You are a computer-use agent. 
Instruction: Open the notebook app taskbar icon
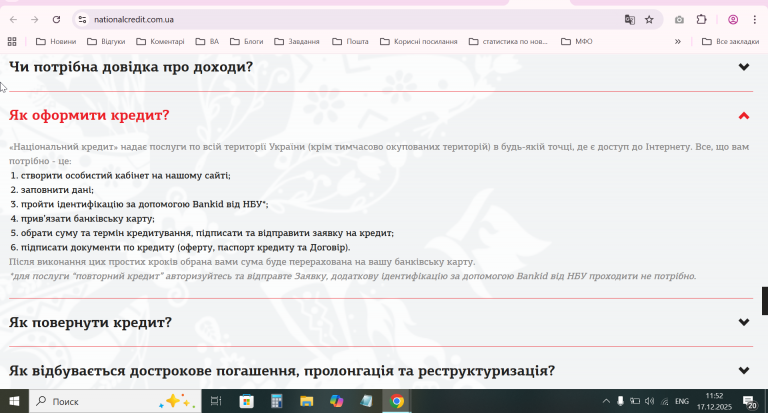pos(366,401)
